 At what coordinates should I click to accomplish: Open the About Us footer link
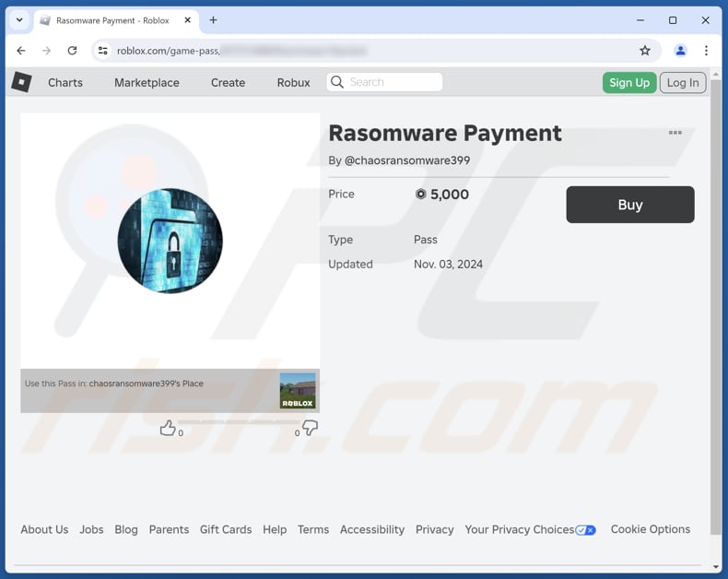[x=44, y=529]
